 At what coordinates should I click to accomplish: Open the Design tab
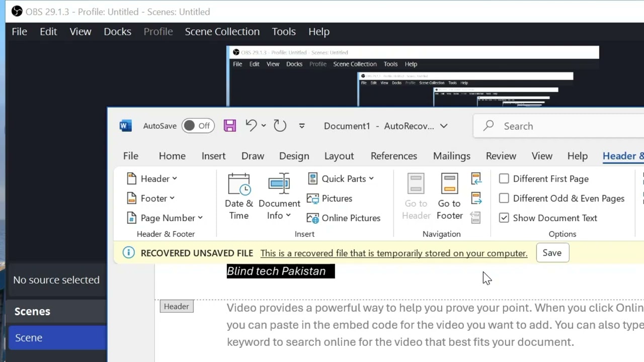[x=294, y=156]
